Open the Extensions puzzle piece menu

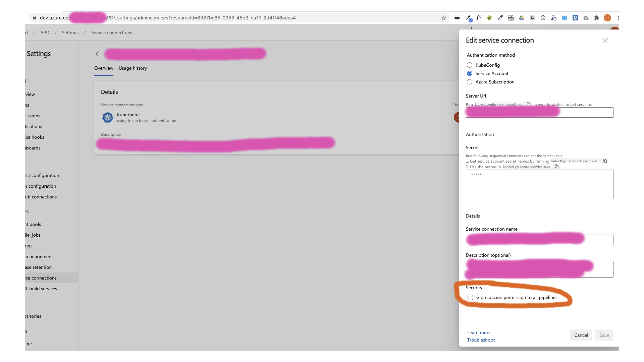pyautogui.click(x=597, y=18)
